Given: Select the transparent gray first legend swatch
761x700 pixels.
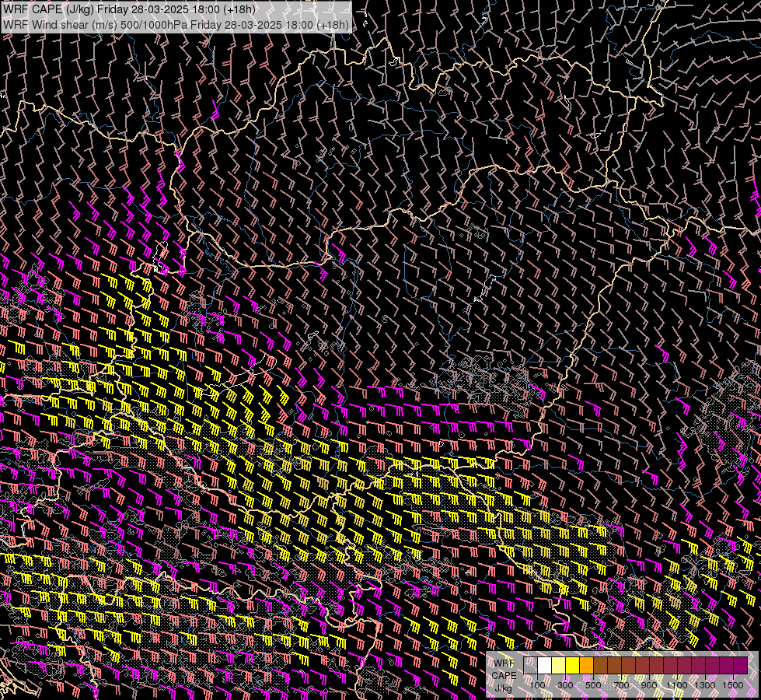Looking at the screenshot, I should click(530, 665).
